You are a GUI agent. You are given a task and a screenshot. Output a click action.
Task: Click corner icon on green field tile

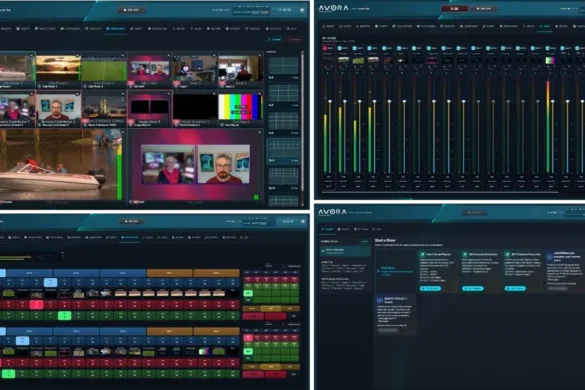[x=123, y=56]
